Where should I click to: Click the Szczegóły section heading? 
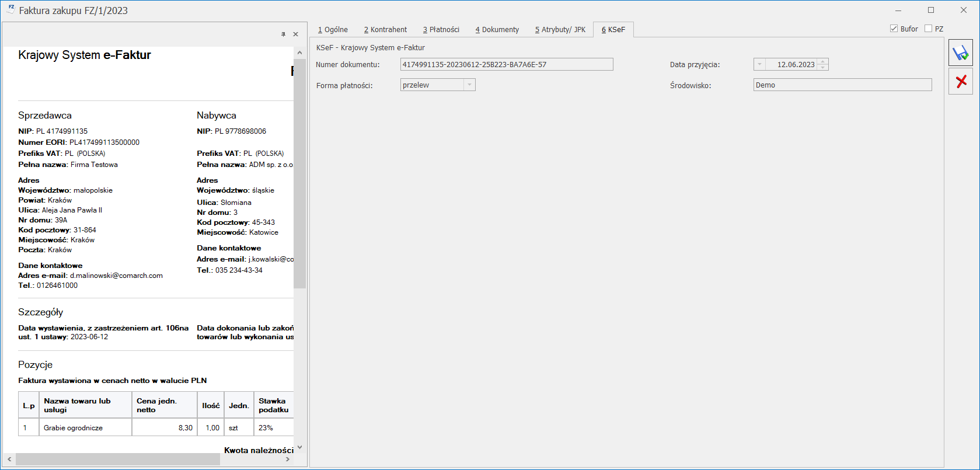pos(40,312)
